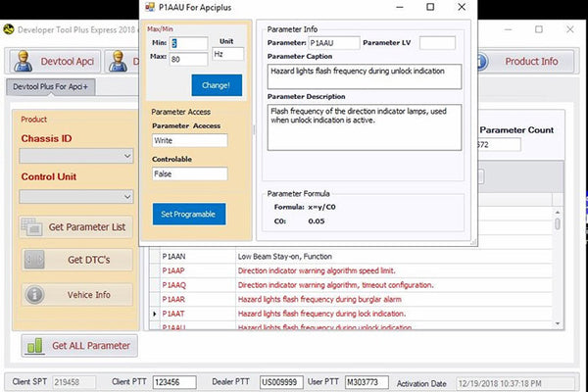Image resolution: width=588 pixels, height=392 pixels.
Task: Click into the Min value field
Action: coord(187,44)
